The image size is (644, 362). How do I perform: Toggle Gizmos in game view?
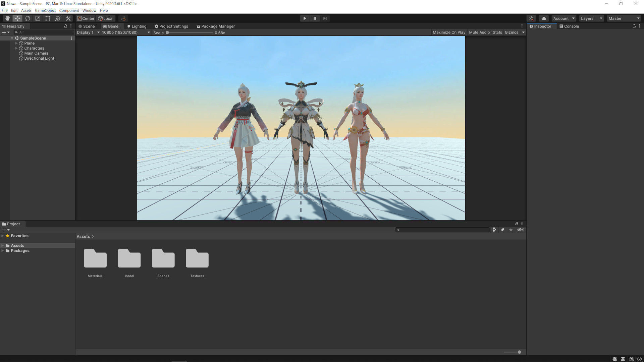[x=512, y=33]
